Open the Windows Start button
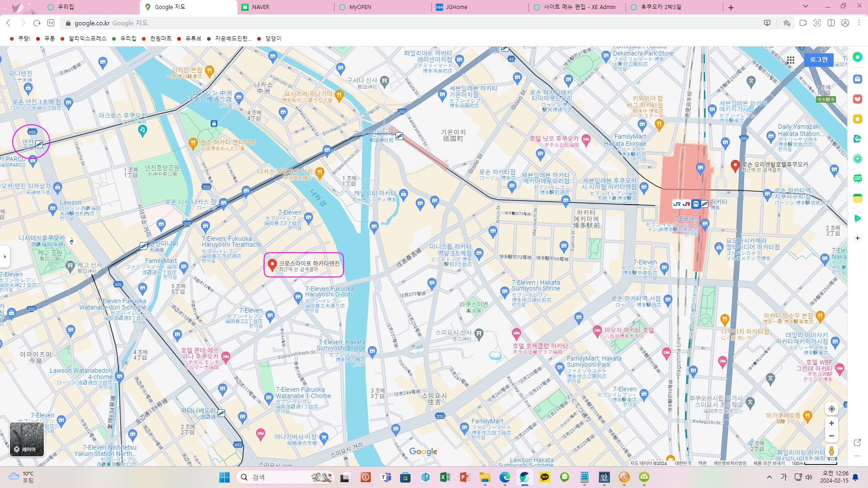Image resolution: width=868 pixels, height=488 pixels. [x=224, y=477]
